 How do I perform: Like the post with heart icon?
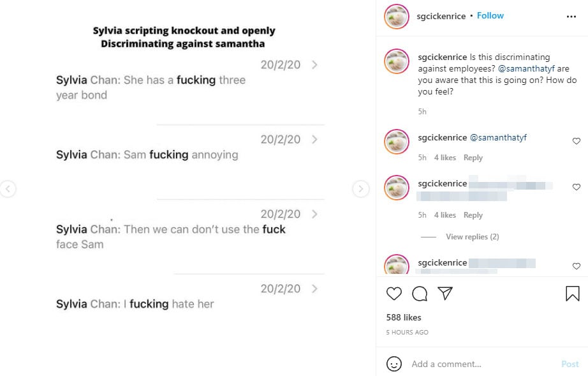click(x=394, y=294)
